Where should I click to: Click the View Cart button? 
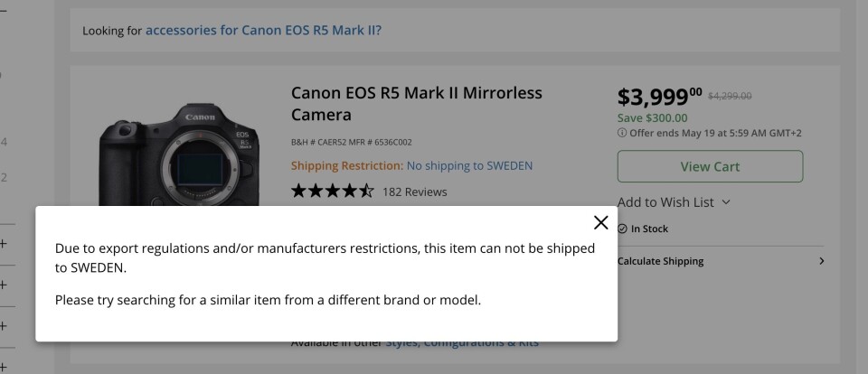point(710,166)
